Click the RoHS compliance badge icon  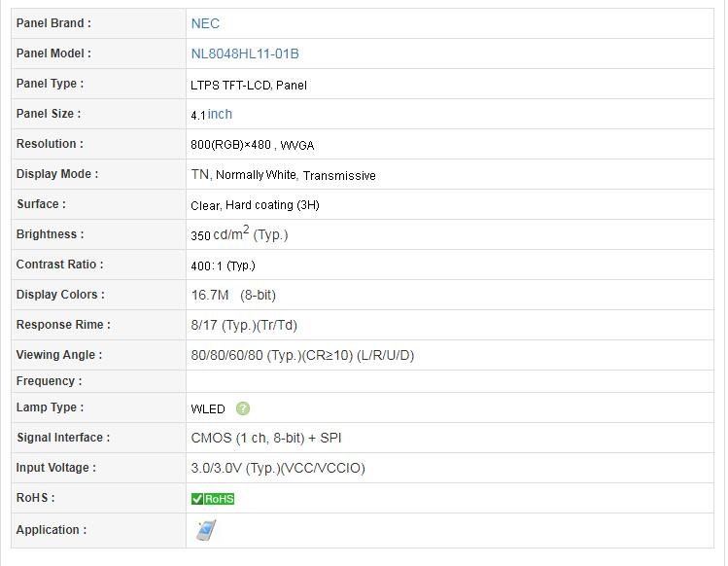[x=213, y=499]
